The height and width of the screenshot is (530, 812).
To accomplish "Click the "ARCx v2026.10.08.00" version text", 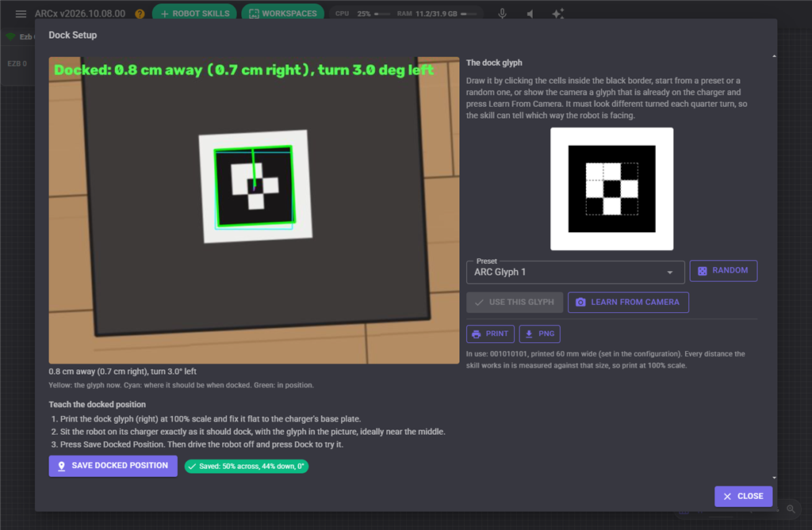I will click(x=80, y=14).
